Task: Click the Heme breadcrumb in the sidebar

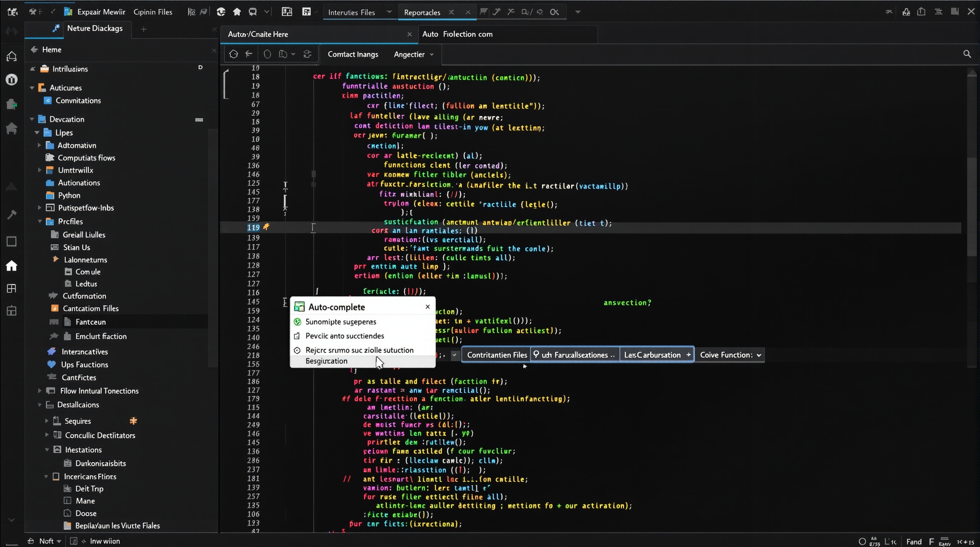Action: click(x=52, y=50)
